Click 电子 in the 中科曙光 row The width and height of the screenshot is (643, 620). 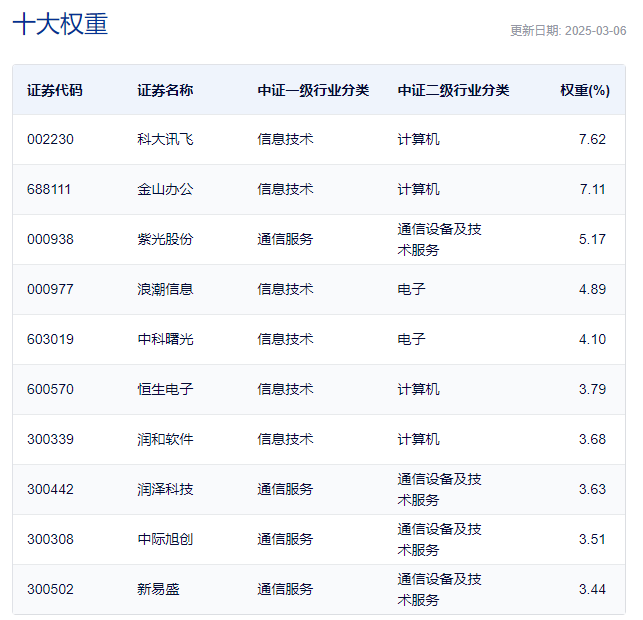pyautogui.click(x=412, y=340)
